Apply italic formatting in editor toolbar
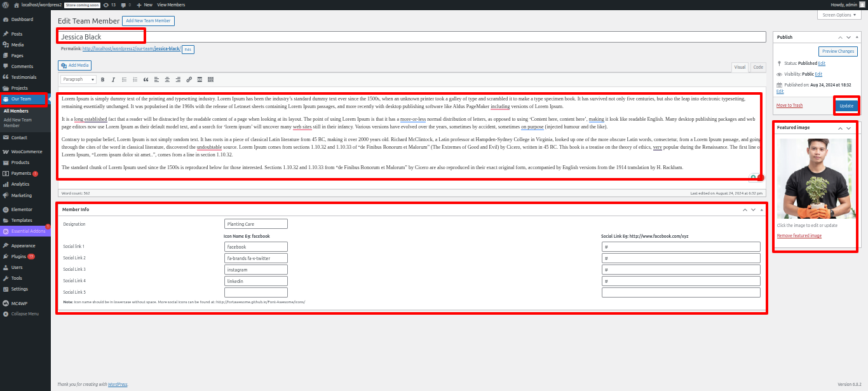Image resolution: width=868 pixels, height=391 pixels. pyautogui.click(x=113, y=79)
